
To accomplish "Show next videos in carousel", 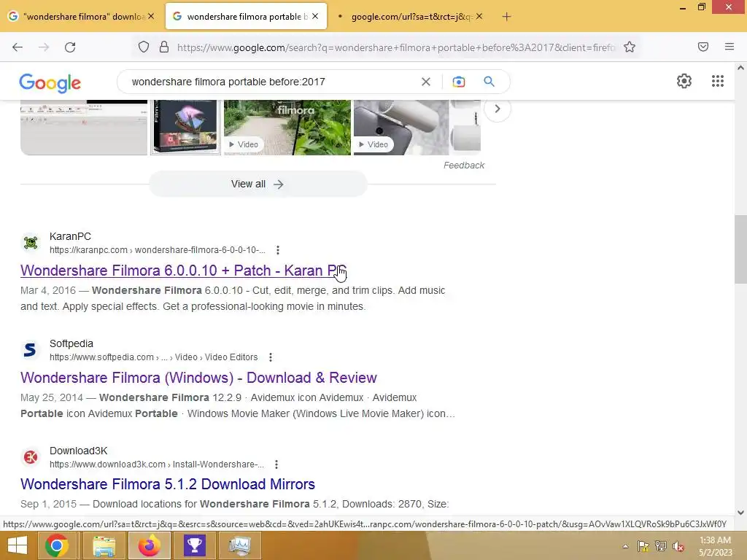I will [497, 109].
